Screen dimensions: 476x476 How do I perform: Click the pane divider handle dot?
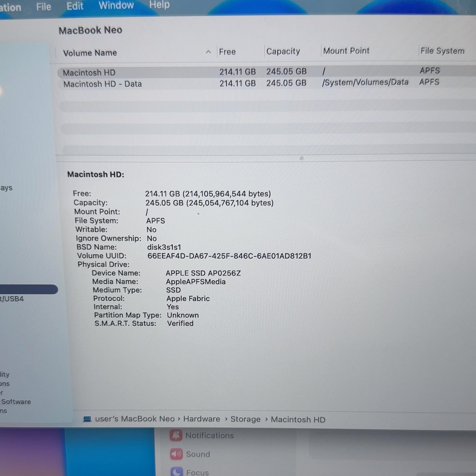(301, 158)
